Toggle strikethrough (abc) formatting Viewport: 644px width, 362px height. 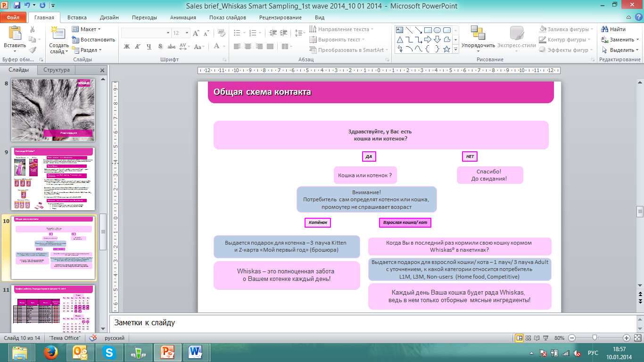172,46
